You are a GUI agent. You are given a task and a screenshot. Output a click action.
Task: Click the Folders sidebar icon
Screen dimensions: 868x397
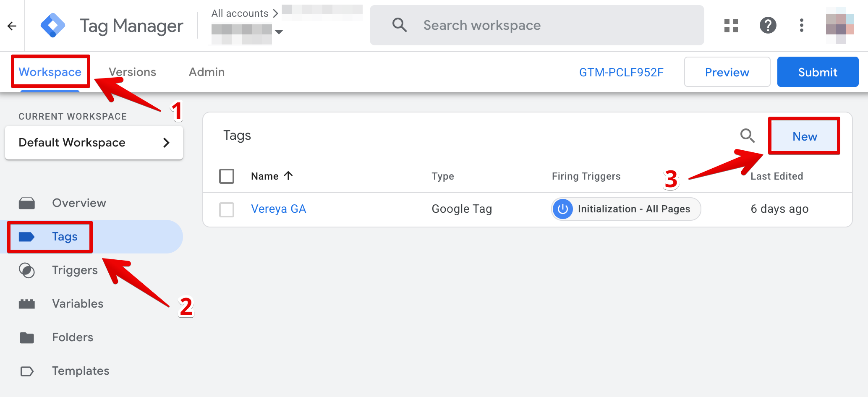tap(27, 337)
